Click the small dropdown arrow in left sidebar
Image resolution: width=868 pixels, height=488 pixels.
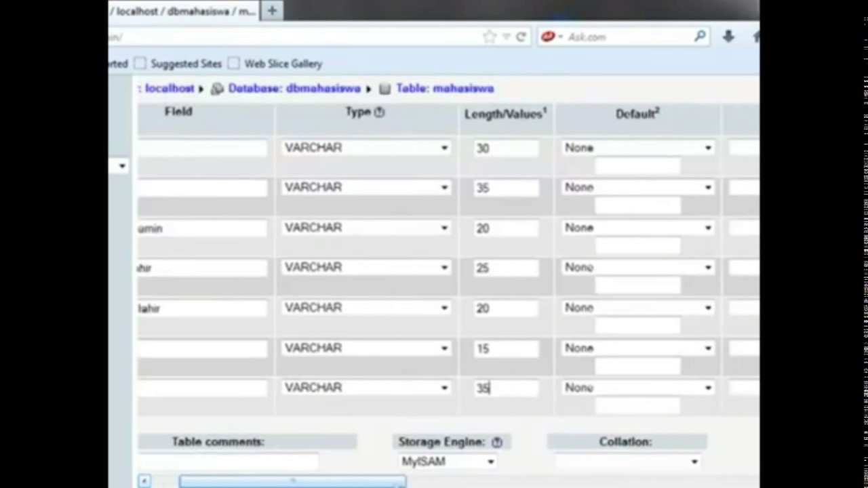tap(122, 166)
